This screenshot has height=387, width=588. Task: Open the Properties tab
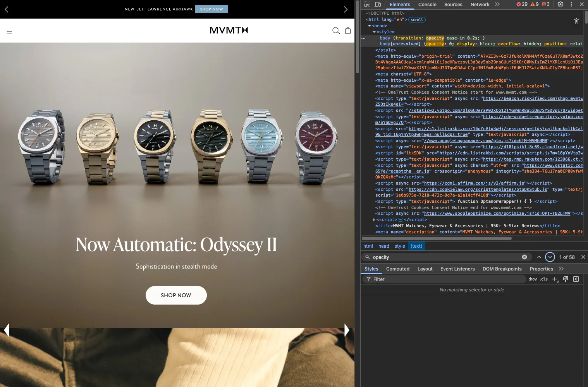pos(541,269)
